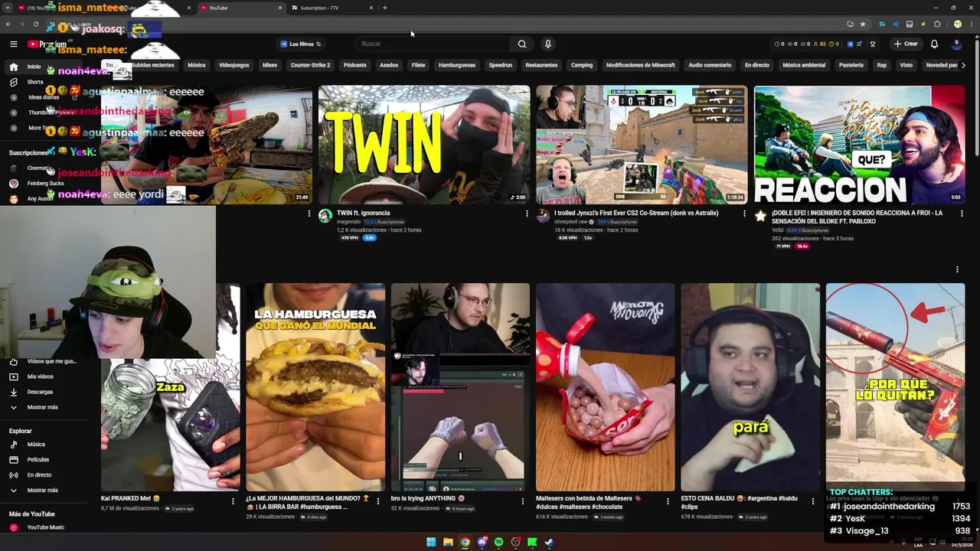Screen dimensions: 980x551
Task: Bookmark this page with star icon
Action: click(863, 24)
